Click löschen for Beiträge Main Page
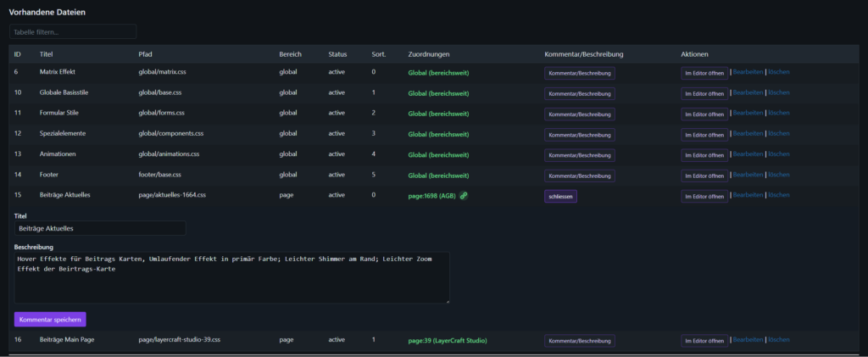 pos(779,340)
